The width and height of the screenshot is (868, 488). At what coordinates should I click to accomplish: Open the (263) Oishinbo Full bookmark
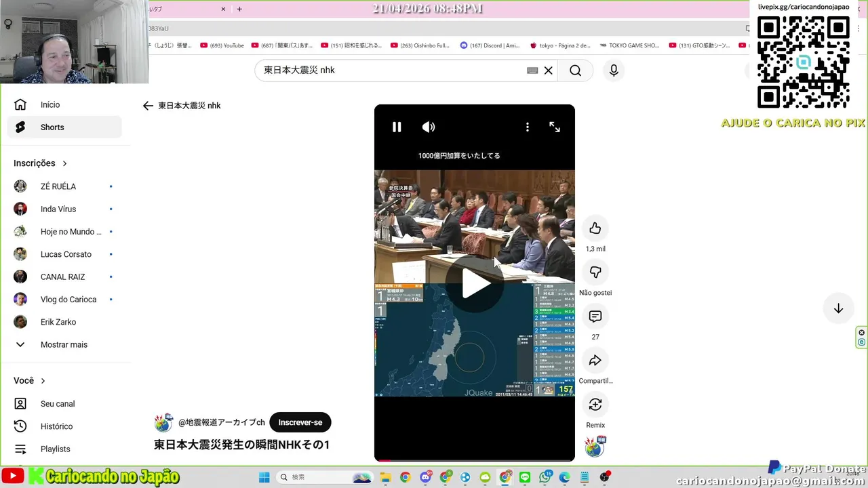(x=420, y=45)
